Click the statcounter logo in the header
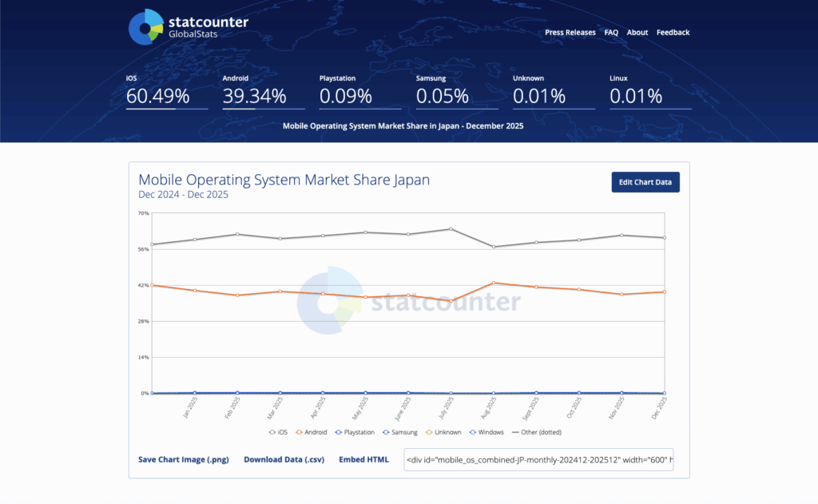 (x=188, y=25)
